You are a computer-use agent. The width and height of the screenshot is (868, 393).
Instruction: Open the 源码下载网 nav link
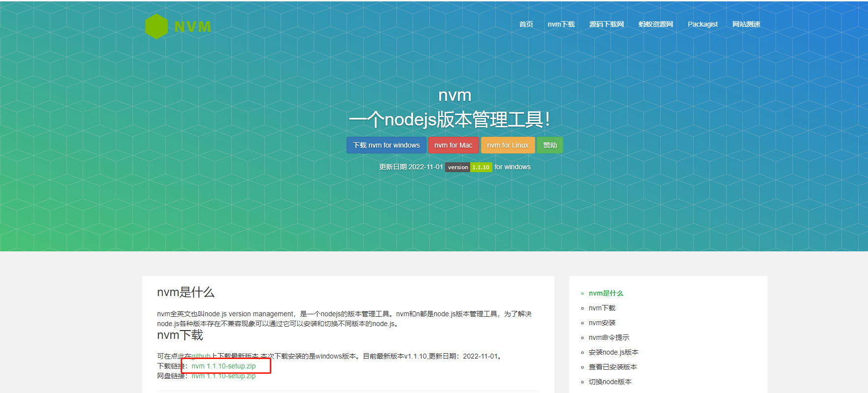[x=607, y=24]
